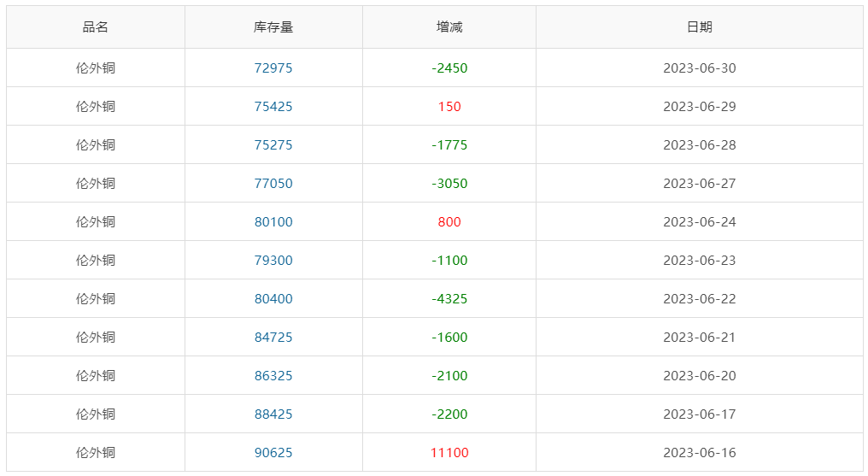Click 伦外铜 in the 2023-06-17 row
Image resolution: width=868 pixels, height=476 pixels.
point(95,414)
